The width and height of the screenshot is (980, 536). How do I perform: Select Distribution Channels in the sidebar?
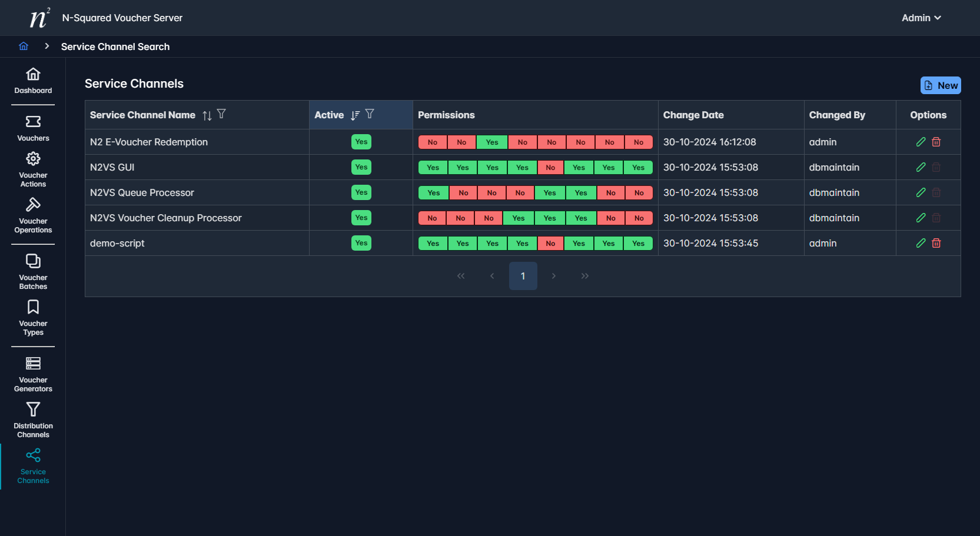(x=33, y=420)
